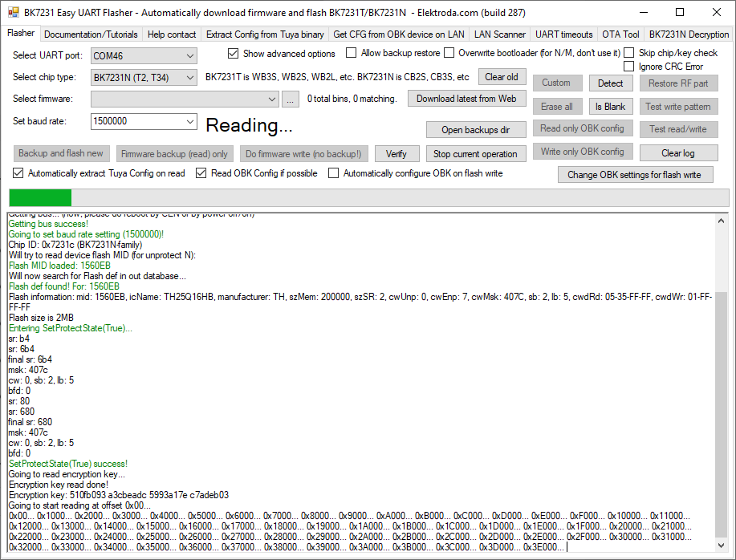Click the Clear old button
Image resolution: width=736 pixels, height=560 pixels.
click(502, 77)
